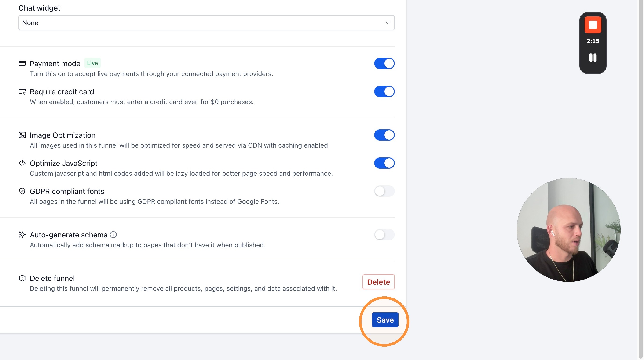Turn on Auto-generate schema

(384, 235)
